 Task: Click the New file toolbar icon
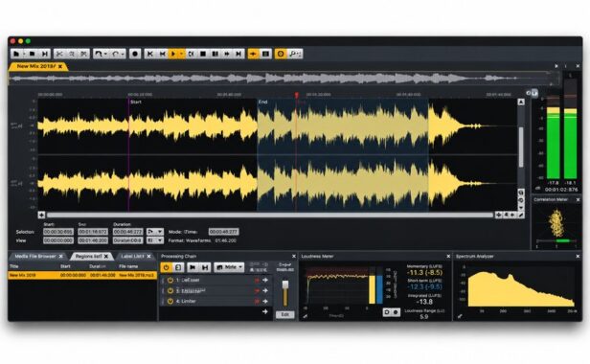point(16,54)
